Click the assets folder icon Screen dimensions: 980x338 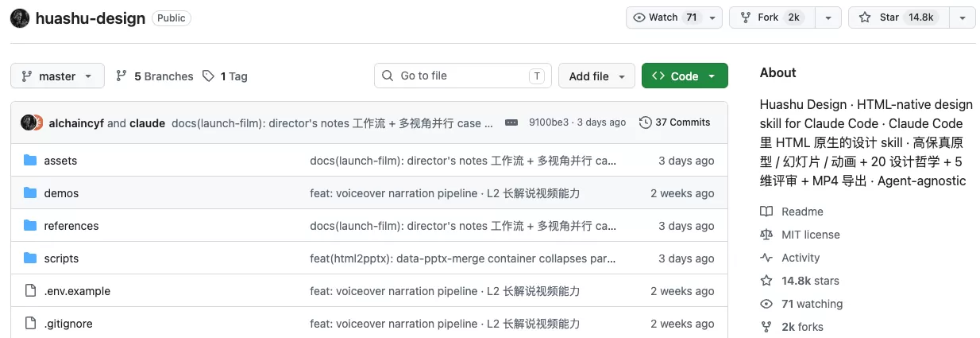(x=30, y=161)
